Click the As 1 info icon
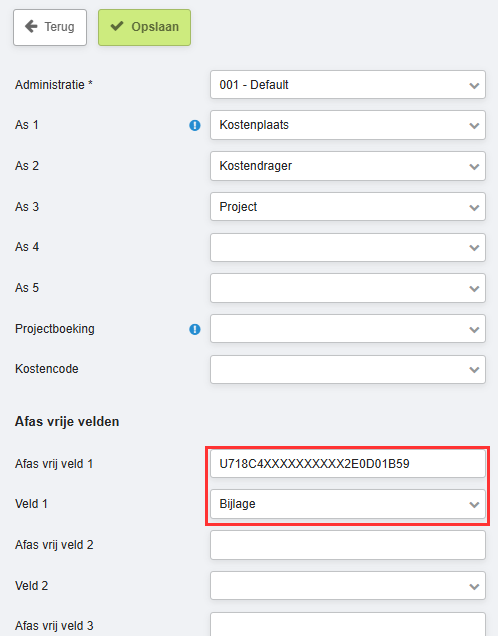The width and height of the screenshot is (498, 636). (195, 125)
